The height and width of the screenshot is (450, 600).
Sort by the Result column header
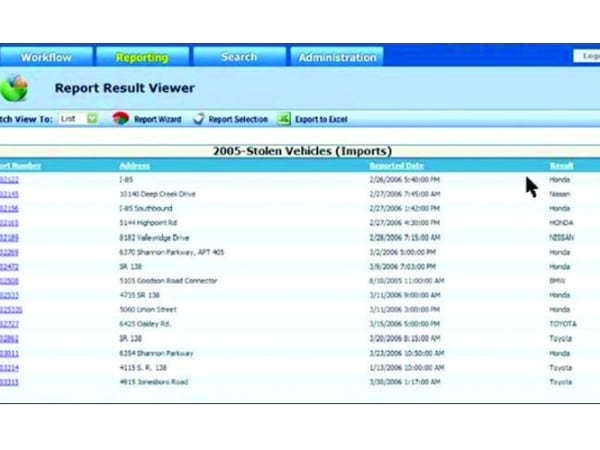coord(561,165)
